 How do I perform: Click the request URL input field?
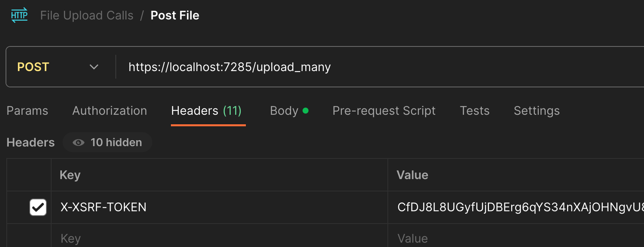pos(381,67)
